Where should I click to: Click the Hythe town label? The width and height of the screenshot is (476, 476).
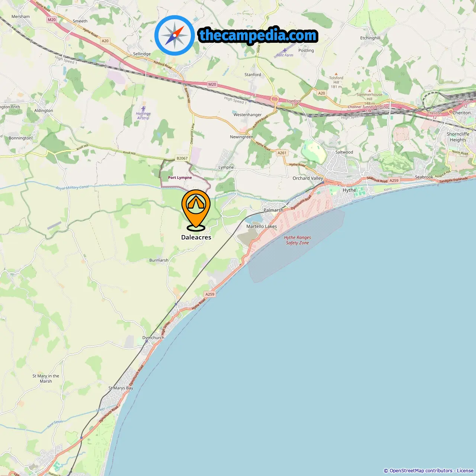pyautogui.click(x=350, y=190)
